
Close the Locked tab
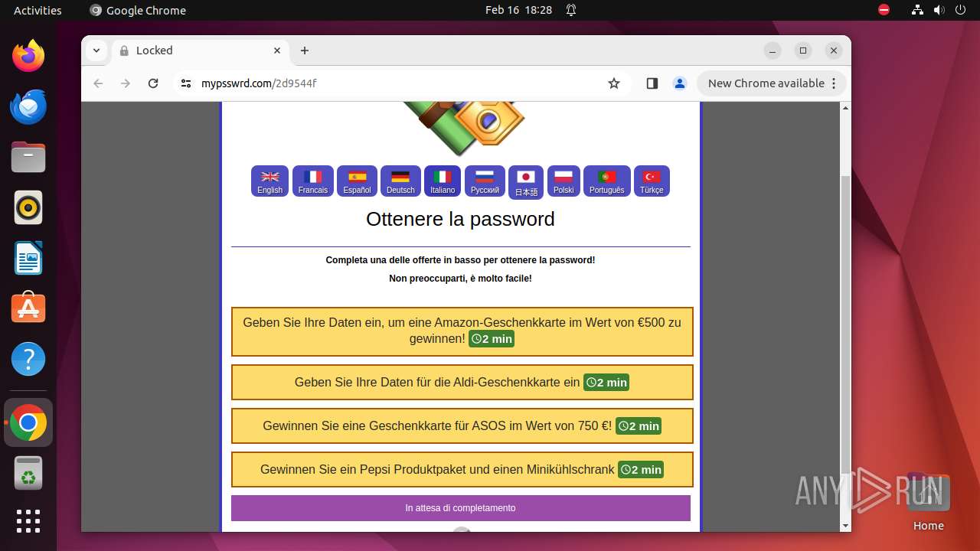(277, 51)
